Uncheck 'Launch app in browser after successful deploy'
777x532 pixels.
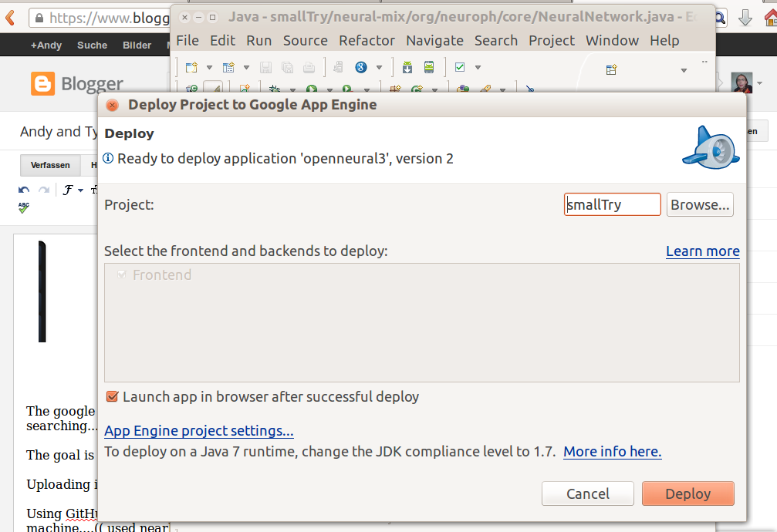coord(112,396)
